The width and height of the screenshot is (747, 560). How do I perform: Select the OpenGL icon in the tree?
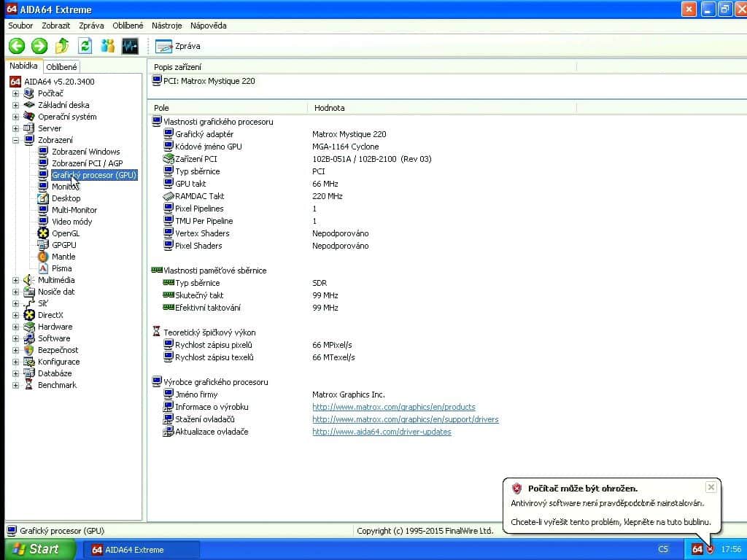click(43, 233)
